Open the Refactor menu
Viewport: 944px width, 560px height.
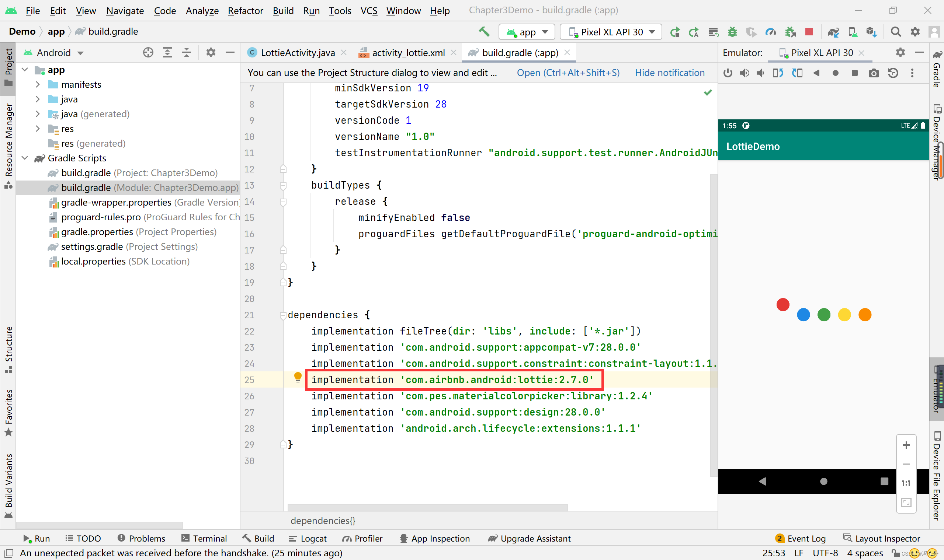tap(245, 11)
